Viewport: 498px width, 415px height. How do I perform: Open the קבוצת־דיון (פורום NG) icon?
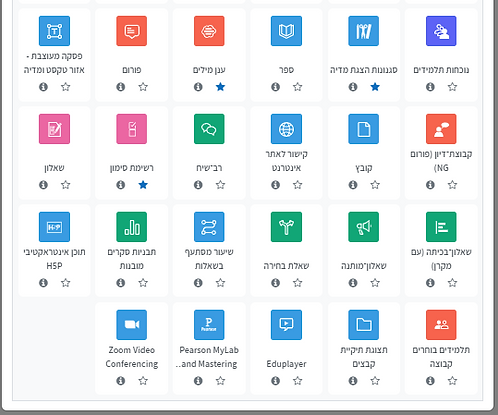441,129
